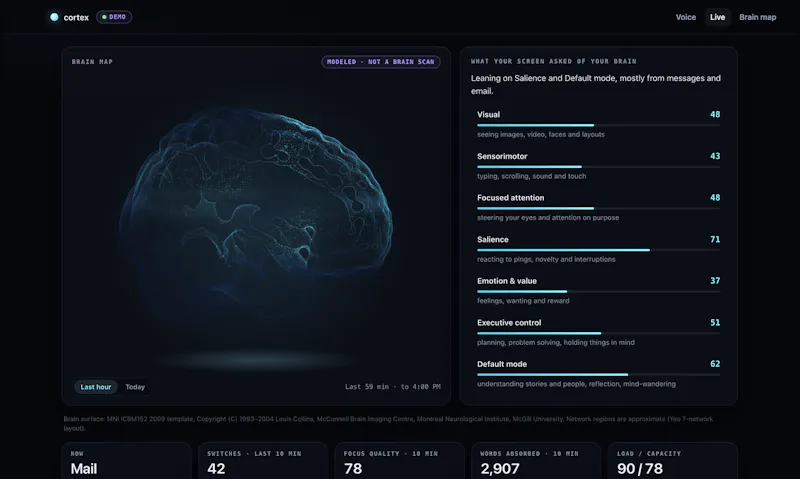Click the Salience network bar
This screenshot has width=800, height=479.
598,250
